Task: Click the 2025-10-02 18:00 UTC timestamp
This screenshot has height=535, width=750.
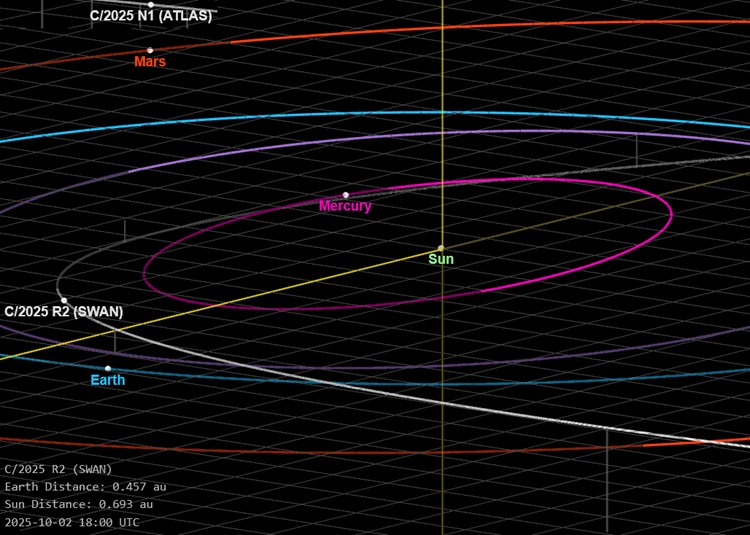Action: 72,522
